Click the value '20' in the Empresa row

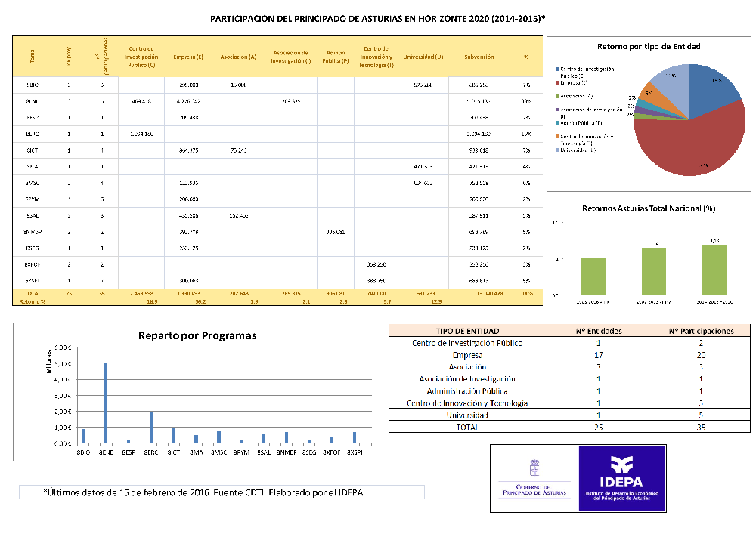[701, 355]
